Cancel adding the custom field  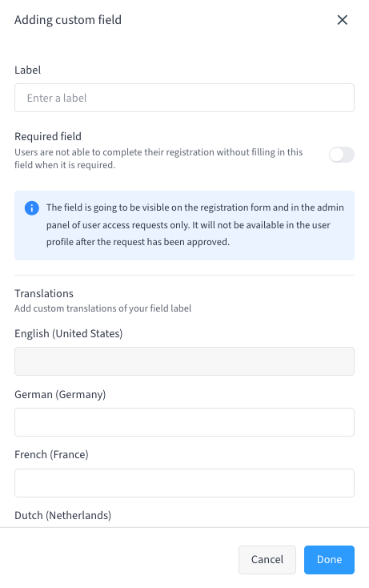(267, 559)
